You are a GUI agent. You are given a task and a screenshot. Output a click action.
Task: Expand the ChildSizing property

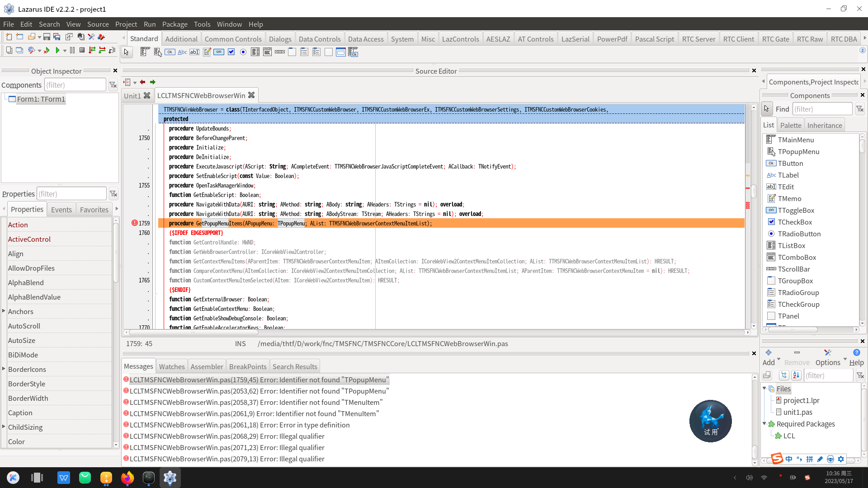4,427
